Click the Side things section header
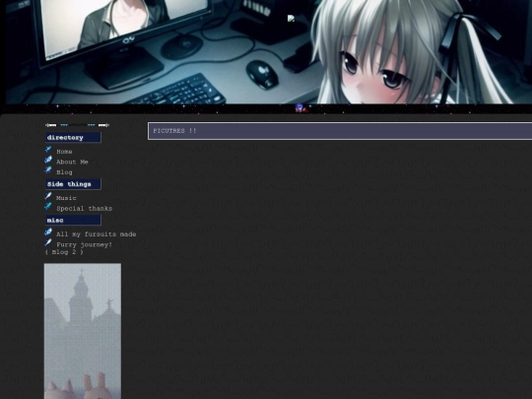 [x=73, y=184]
